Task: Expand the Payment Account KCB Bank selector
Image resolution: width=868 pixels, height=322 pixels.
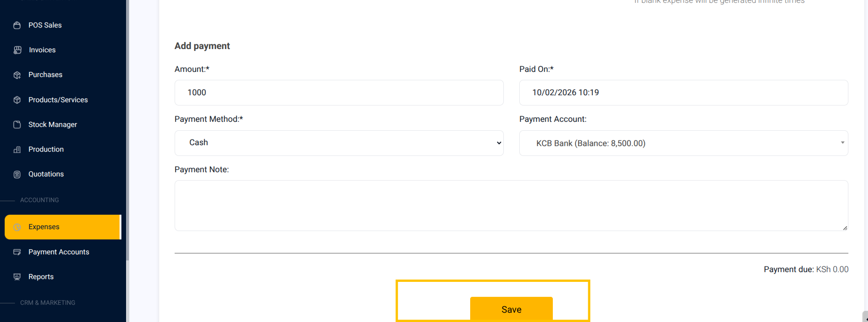Action: [684, 143]
